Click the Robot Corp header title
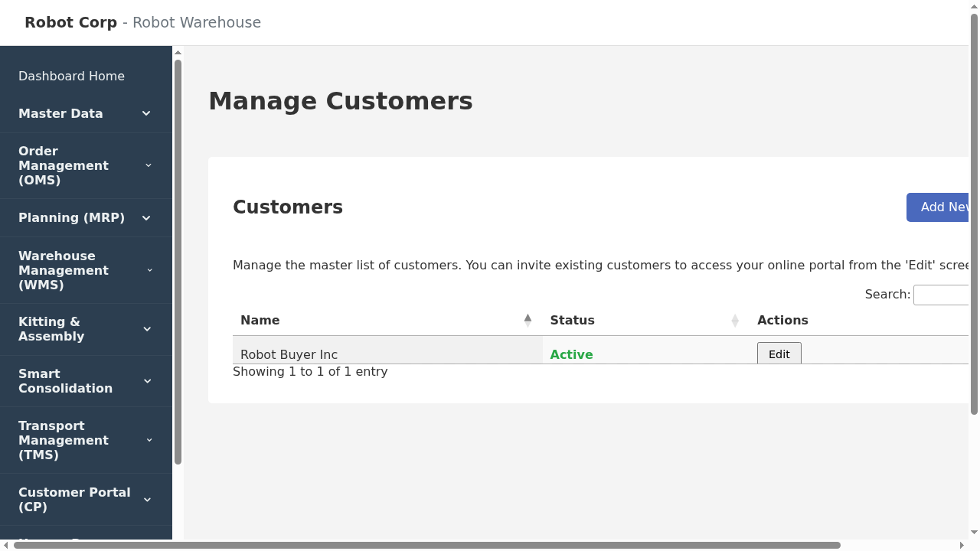 [x=70, y=22]
